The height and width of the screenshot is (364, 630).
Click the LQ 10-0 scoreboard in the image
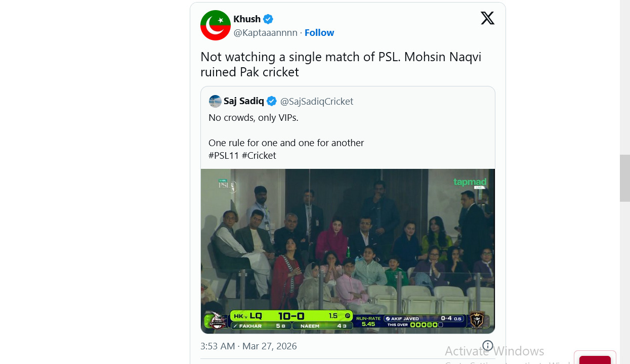pos(291,316)
